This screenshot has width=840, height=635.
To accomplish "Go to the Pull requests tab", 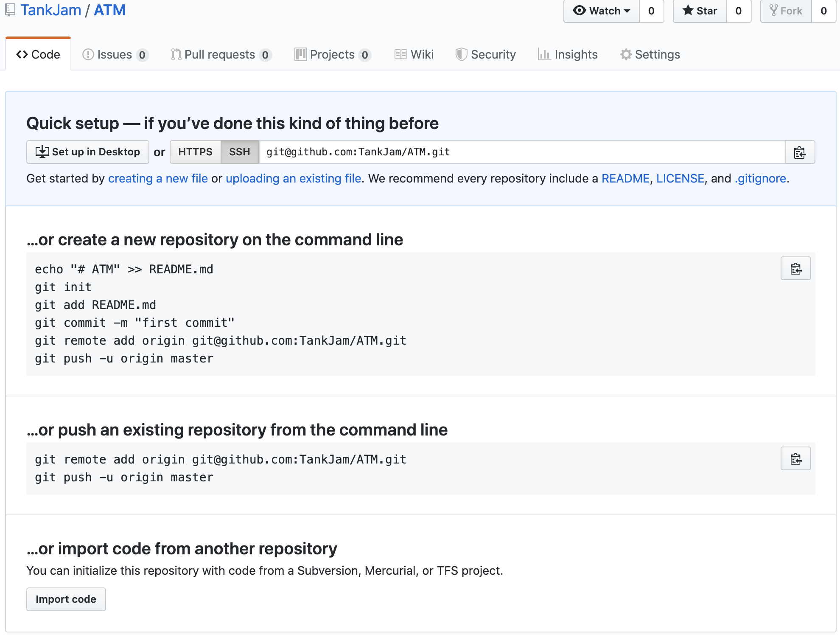I will coord(221,54).
